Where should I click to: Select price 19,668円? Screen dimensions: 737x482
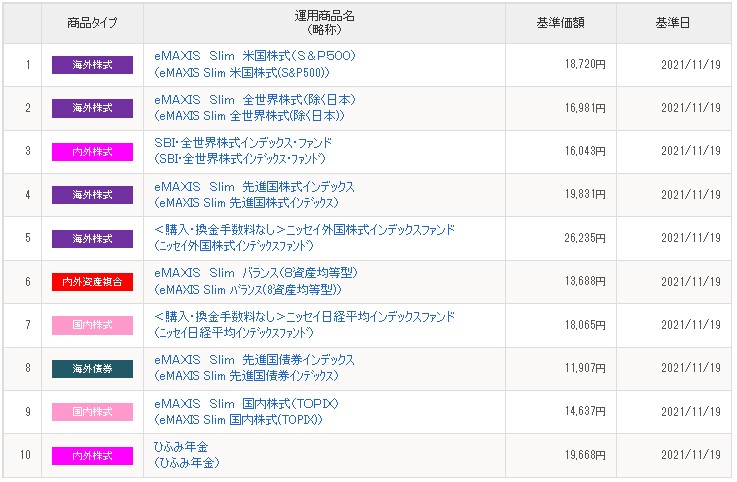(585, 456)
